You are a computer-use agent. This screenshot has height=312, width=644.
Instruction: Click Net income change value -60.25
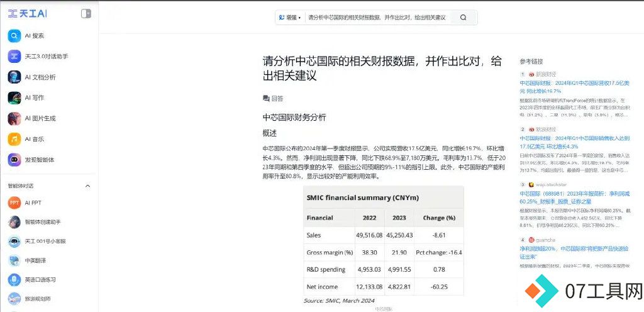(438, 287)
